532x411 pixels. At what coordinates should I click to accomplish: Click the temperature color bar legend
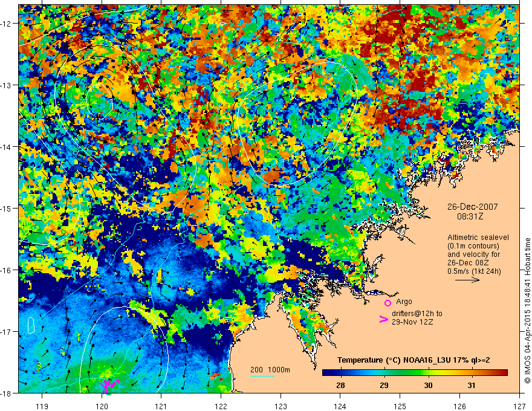[x=415, y=373]
